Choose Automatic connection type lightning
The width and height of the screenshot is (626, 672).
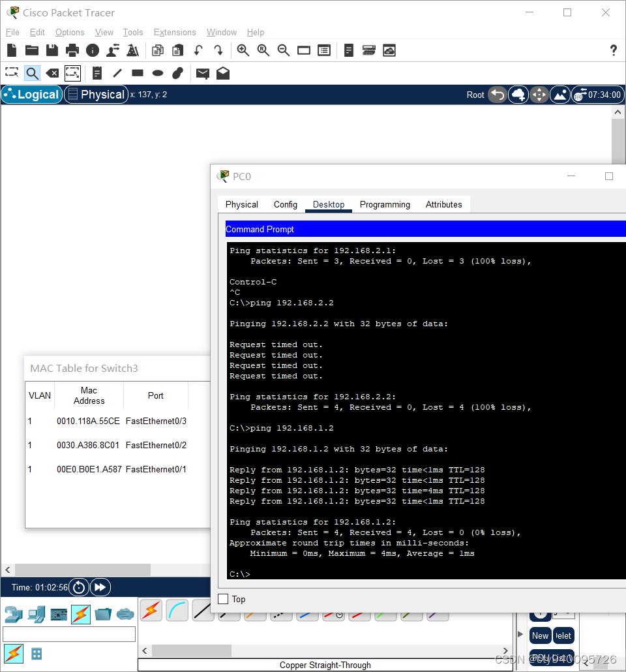coord(151,611)
